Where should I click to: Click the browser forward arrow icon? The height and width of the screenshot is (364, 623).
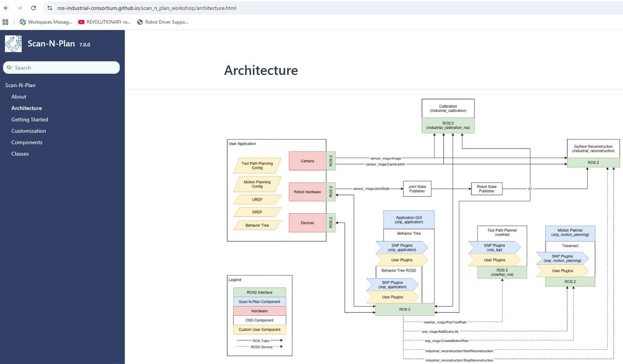(x=19, y=8)
